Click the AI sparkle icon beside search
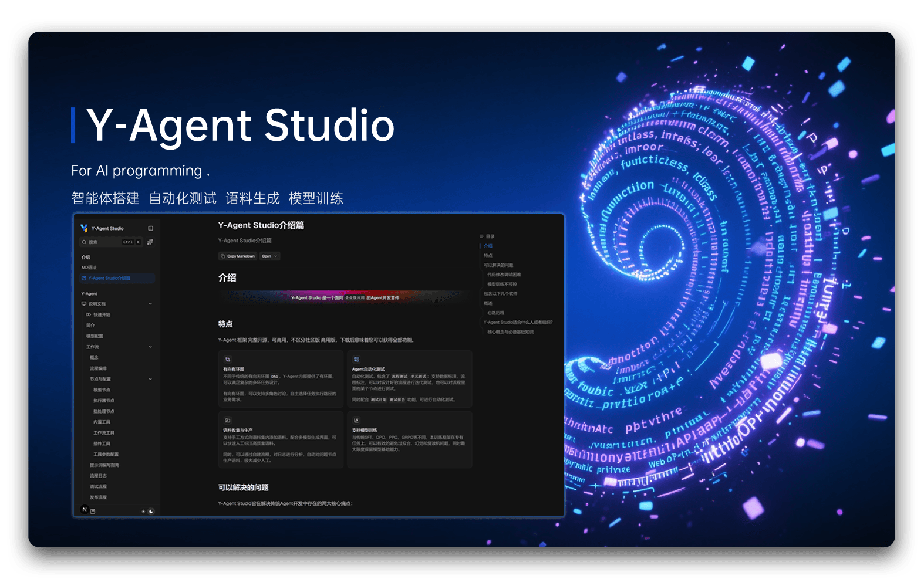 150,242
